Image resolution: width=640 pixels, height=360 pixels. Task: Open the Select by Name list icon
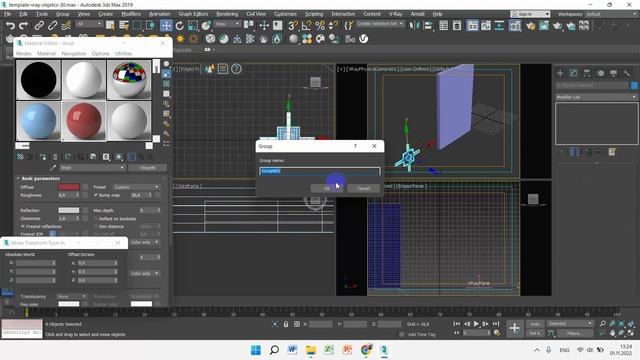(x=124, y=26)
